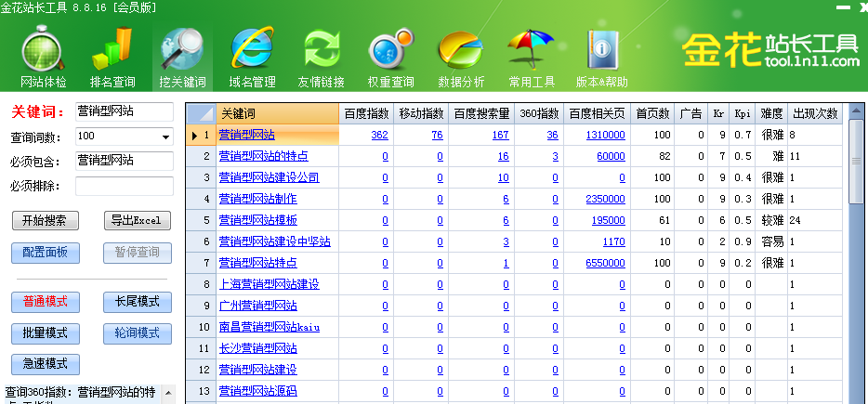
Task: Switch to 批量模式 batch mode
Action: (46, 332)
